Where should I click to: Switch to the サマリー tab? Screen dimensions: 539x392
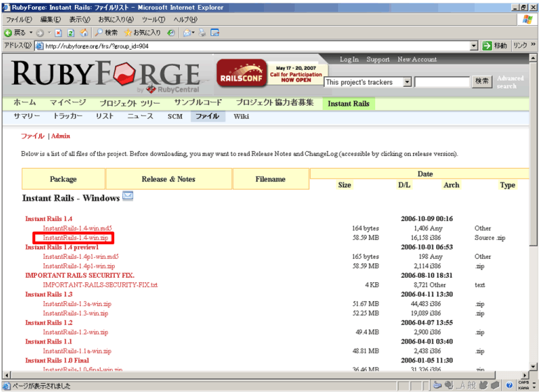27,116
